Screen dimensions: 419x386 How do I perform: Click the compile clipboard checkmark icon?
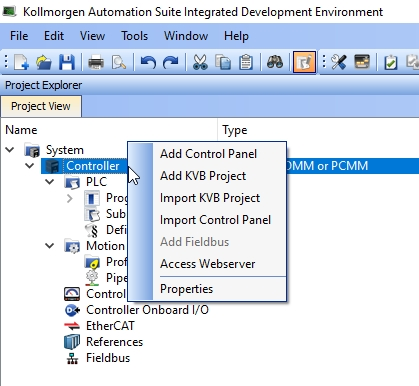click(391, 62)
